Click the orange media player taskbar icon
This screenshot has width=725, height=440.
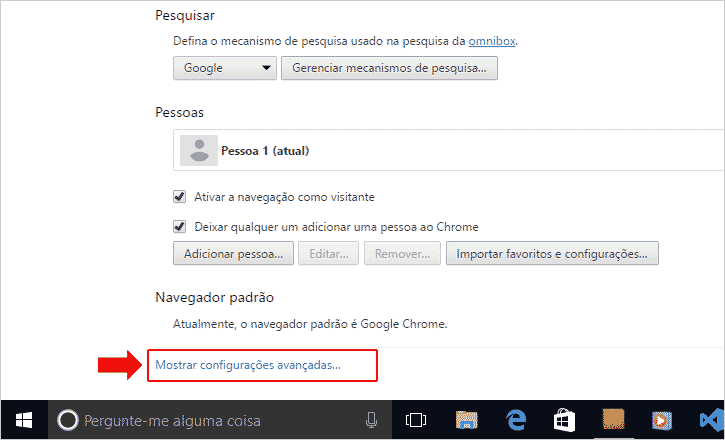click(662, 421)
